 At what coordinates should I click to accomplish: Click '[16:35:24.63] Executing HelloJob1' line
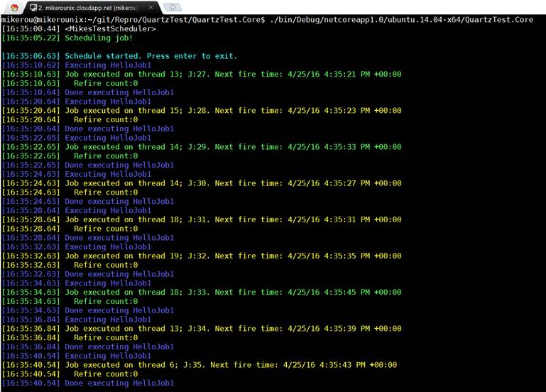(77, 174)
